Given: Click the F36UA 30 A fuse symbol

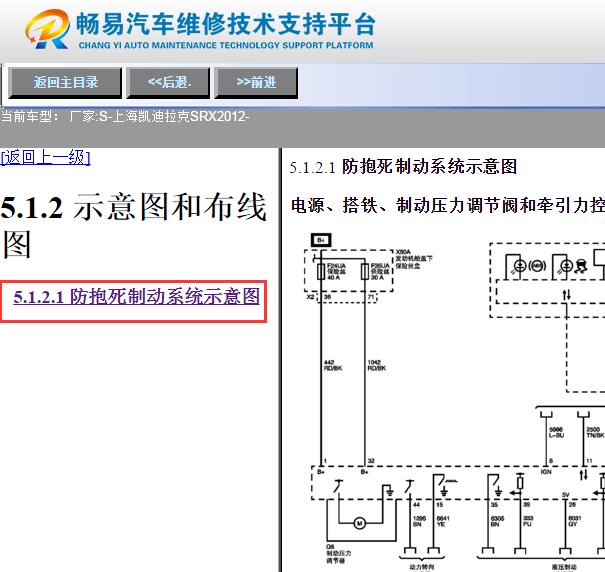Looking at the screenshot, I should click(x=365, y=272).
